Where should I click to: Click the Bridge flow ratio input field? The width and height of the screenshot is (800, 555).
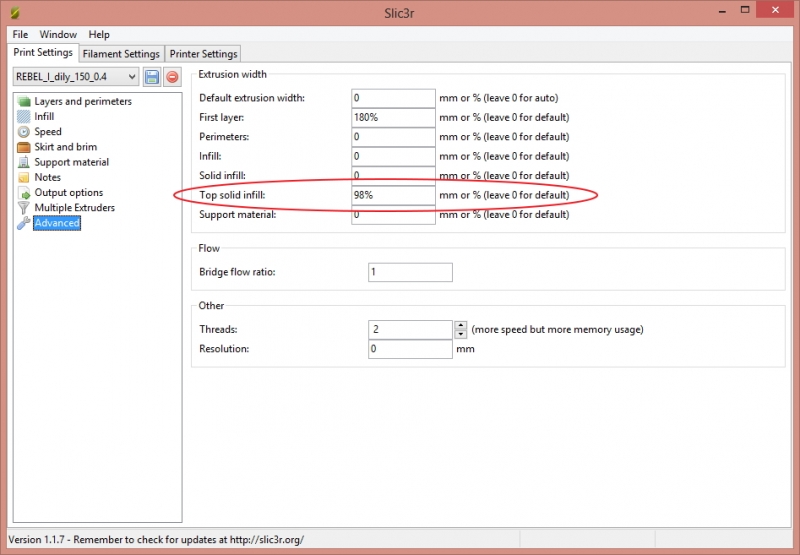410,272
